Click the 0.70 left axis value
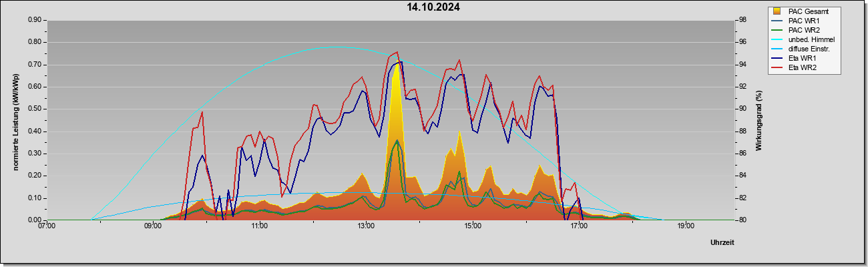Viewport: 868px width, 267px height. (35, 65)
